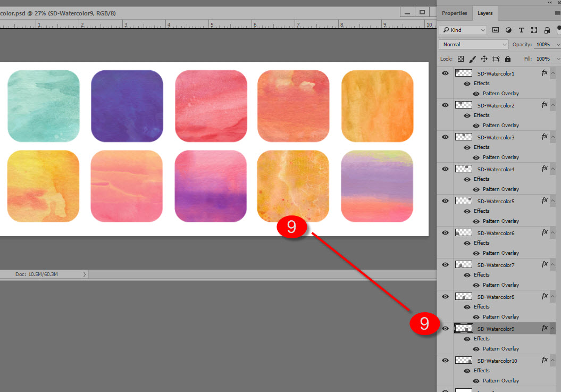Click fx icon on SD-Watercolor10 layer
The width and height of the screenshot is (561, 392).
tap(545, 360)
